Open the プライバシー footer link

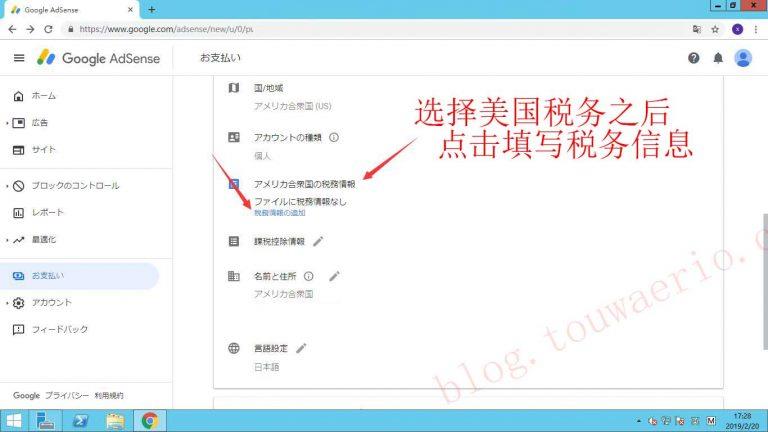tap(67, 395)
